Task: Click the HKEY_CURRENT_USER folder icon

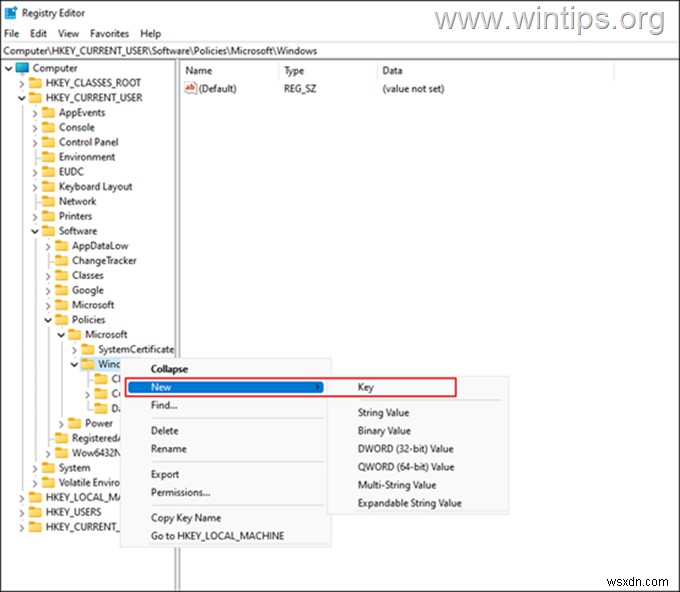Action: point(35,98)
